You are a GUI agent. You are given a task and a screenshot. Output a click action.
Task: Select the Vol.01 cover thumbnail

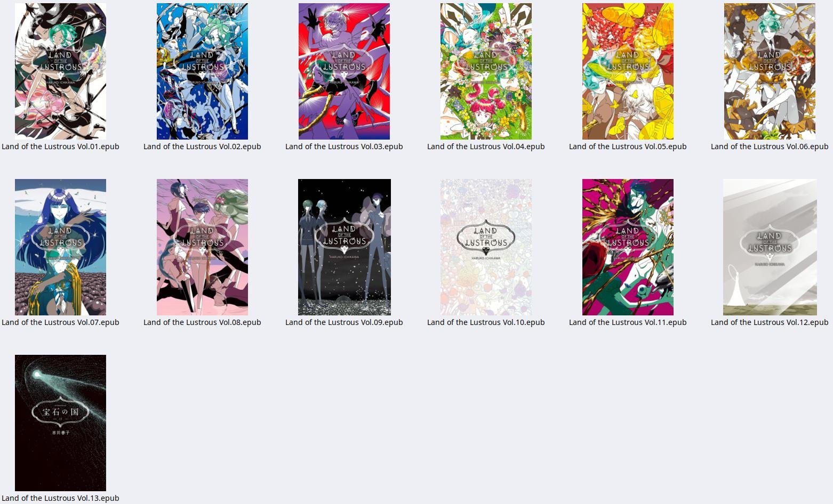point(60,71)
